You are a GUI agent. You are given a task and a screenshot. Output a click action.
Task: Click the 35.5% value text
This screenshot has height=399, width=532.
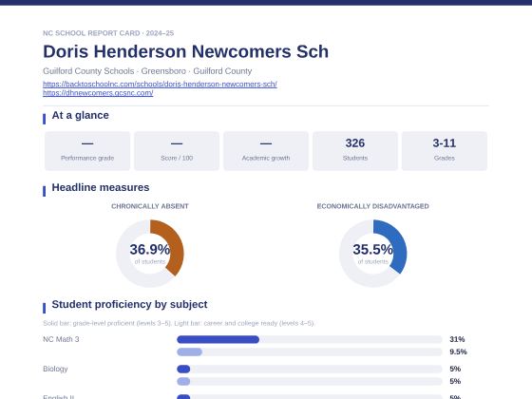[x=372, y=249]
